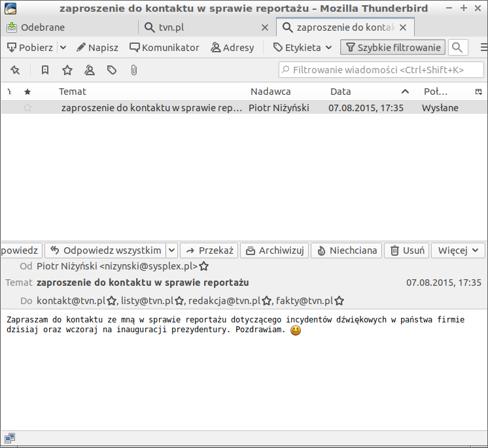Expand the Odpowiedz wszystkim dropdown arrow
Viewport: 488px width, 448px height.
pyautogui.click(x=172, y=250)
